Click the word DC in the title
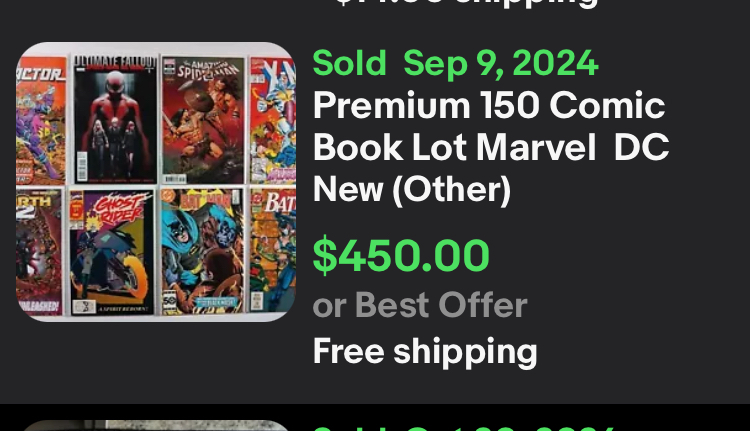This screenshot has height=431, width=750. pyautogui.click(x=641, y=147)
